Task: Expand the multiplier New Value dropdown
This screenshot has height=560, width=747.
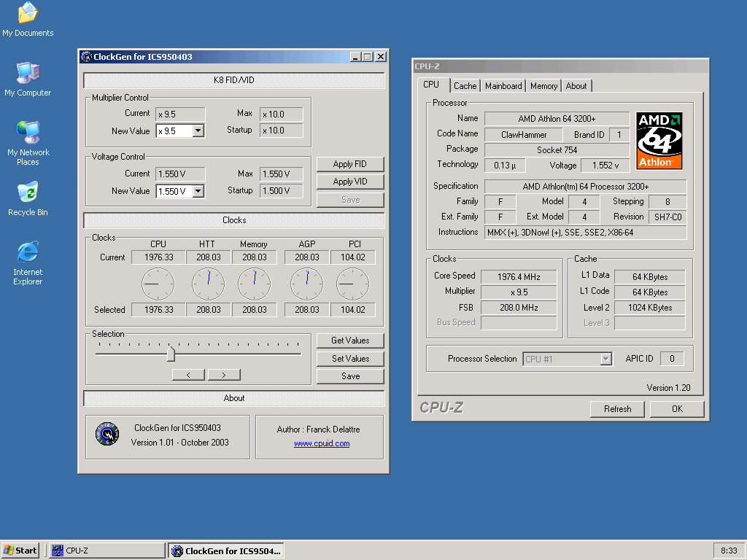Action: 198,131
